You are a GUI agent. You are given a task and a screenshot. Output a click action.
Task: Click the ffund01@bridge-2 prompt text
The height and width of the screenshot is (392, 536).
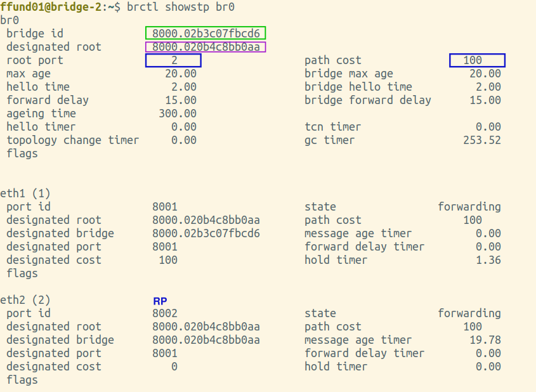click(x=51, y=7)
